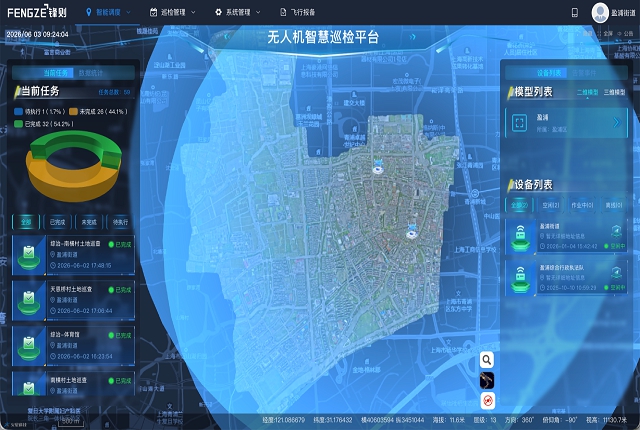Select upper drone marker on the map

(378, 166)
